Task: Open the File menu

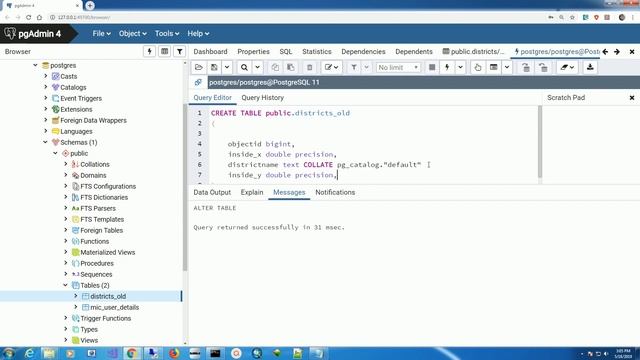Action: tap(101, 33)
